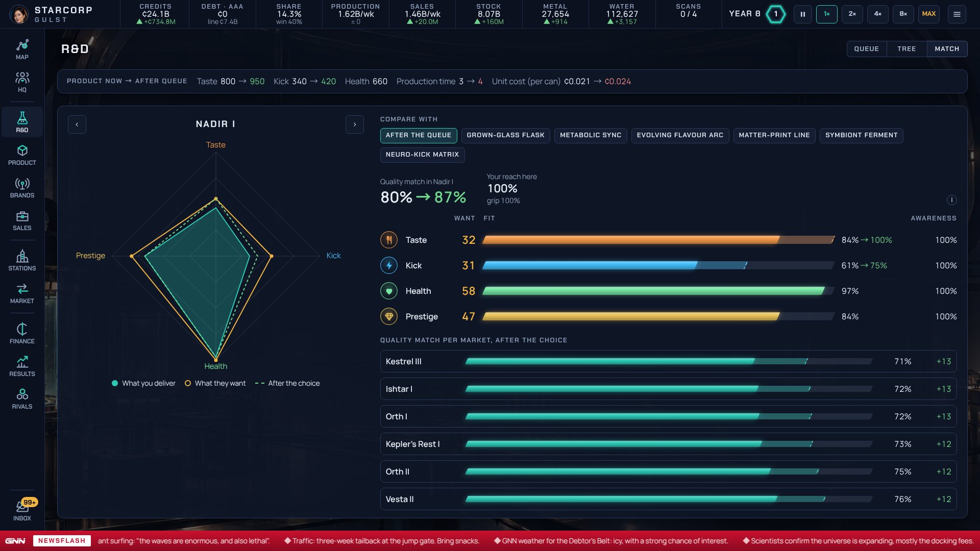Image resolution: width=980 pixels, height=551 pixels.
Task: Open the hamburger main menu
Action: (957, 14)
